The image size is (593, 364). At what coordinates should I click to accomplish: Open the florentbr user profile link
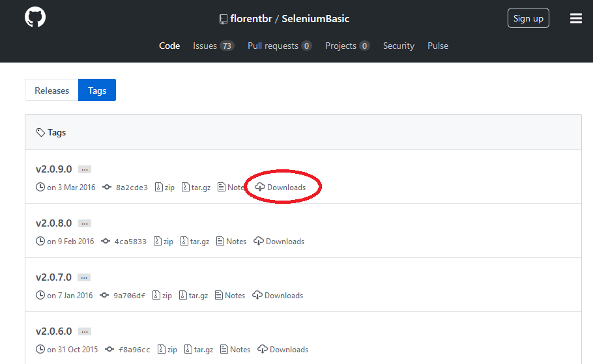pyautogui.click(x=251, y=18)
